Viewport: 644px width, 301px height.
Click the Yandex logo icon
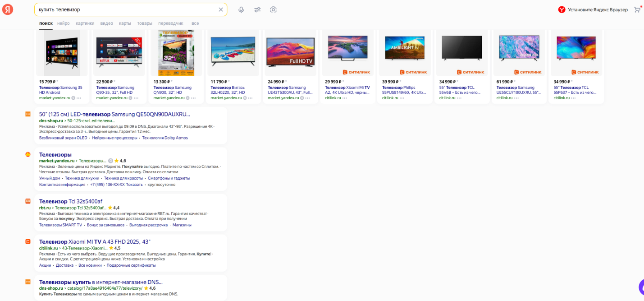[x=8, y=9]
